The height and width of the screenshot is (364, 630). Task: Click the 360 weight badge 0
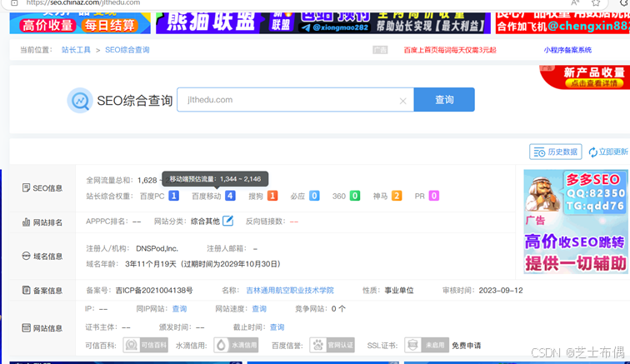(355, 196)
